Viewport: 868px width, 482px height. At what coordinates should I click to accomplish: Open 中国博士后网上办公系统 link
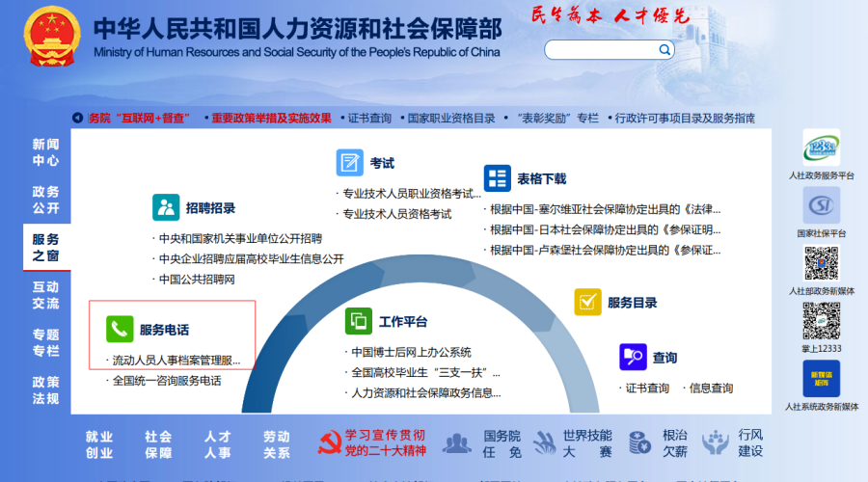411,352
